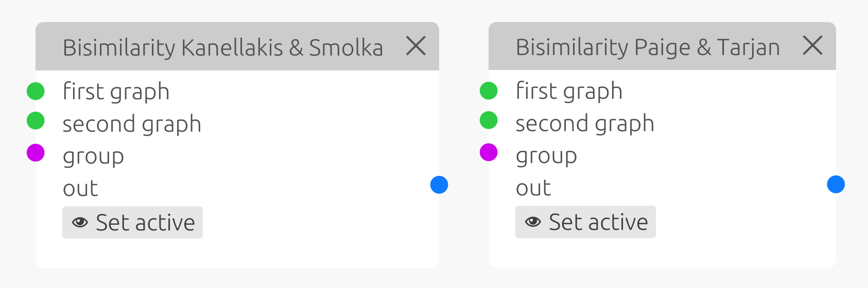Screen dimensions: 868x288
Task: Click "first graph" label in Kanellakis & Smolka node
Action: (116, 92)
